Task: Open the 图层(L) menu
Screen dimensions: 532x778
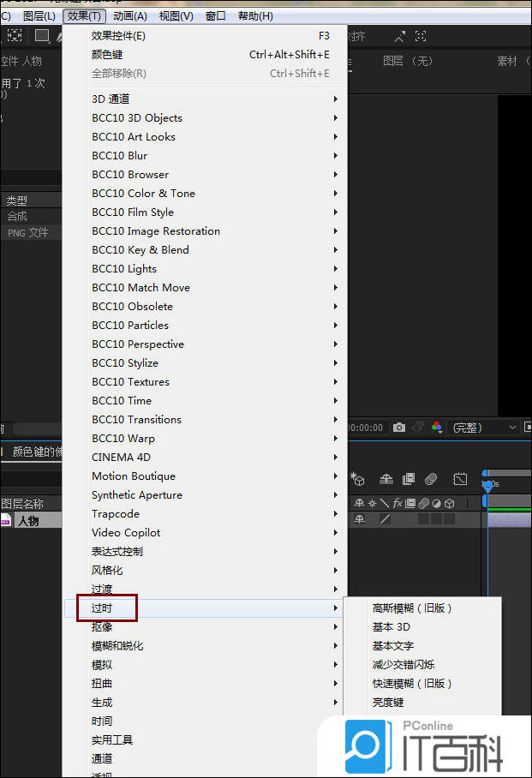Action: 39,16
